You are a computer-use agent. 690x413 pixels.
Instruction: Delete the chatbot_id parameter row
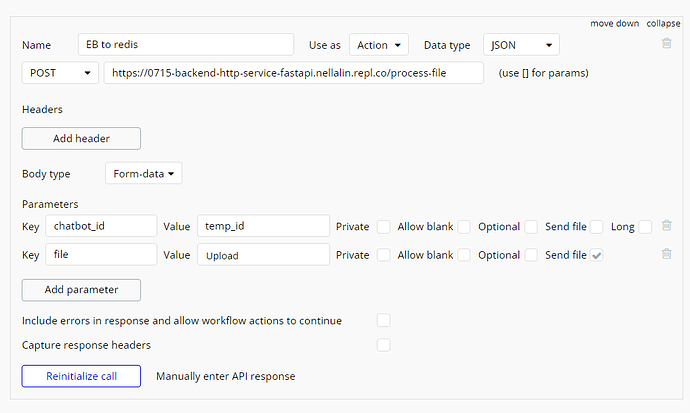(x=666, y=226)
